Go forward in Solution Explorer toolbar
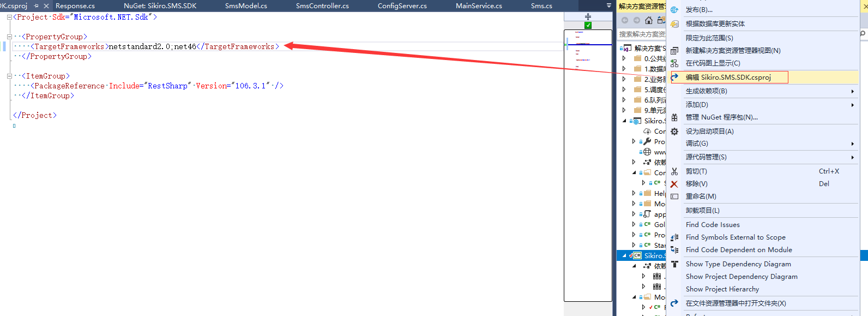 coord(636,20)
